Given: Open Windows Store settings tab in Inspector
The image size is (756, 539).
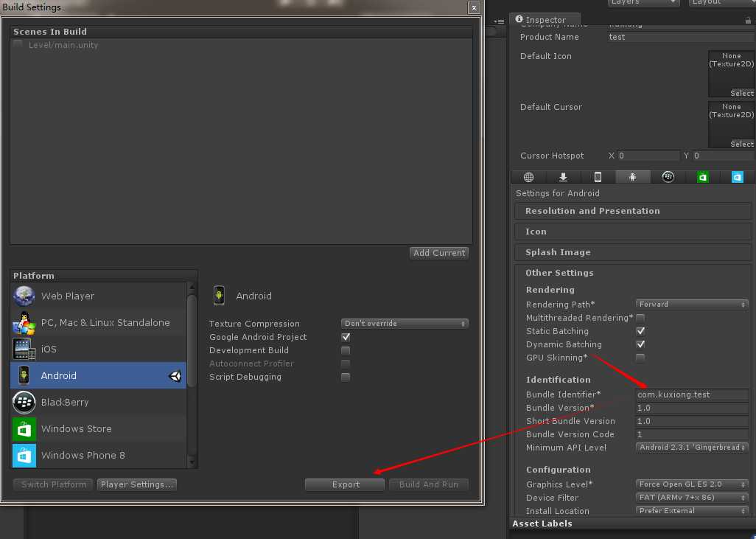Looking at the screenshot, I should (702, 177).
